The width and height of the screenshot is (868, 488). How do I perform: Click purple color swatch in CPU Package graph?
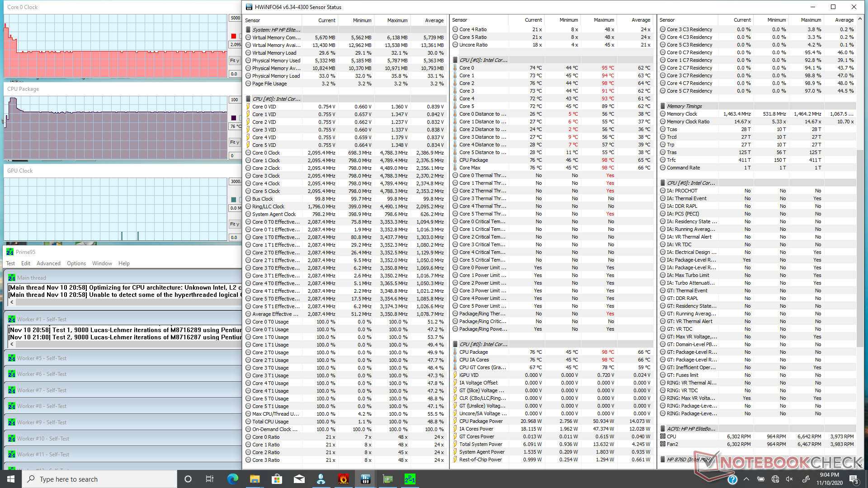233,118
